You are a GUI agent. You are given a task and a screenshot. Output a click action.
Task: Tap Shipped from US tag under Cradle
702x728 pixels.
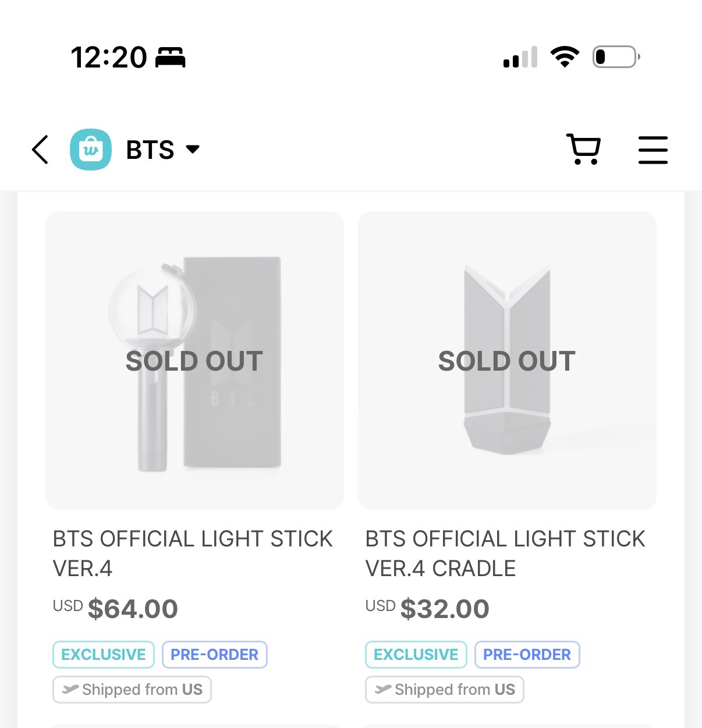point(444,690)
